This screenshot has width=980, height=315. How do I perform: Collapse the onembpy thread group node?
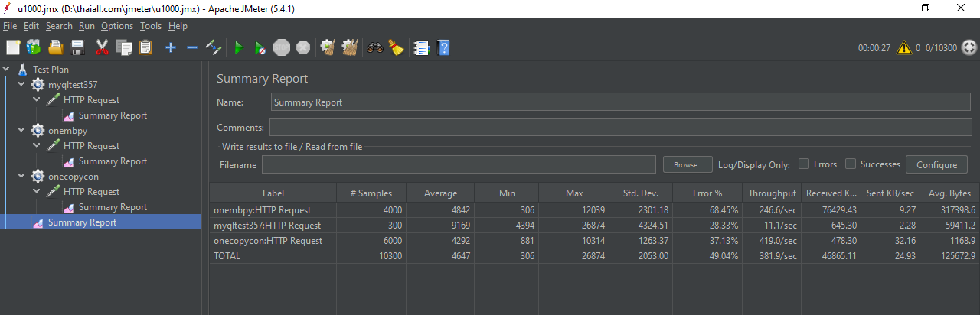(21, 131)
